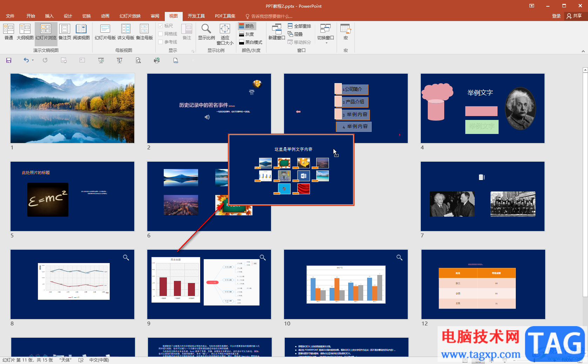
Task: Switch to Insert (插入) tab
Action: point(49,16)
